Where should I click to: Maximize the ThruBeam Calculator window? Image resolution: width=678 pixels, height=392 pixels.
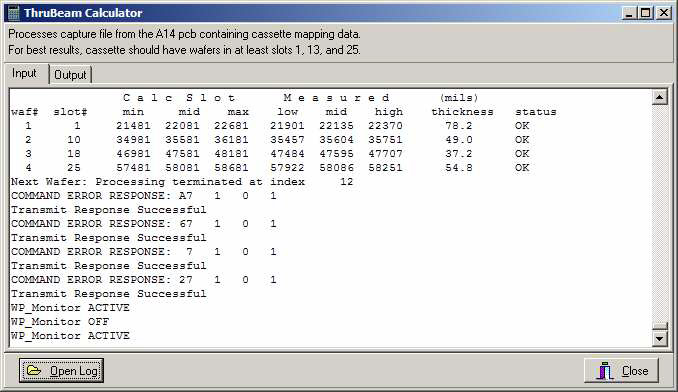[x=646, y=13]
